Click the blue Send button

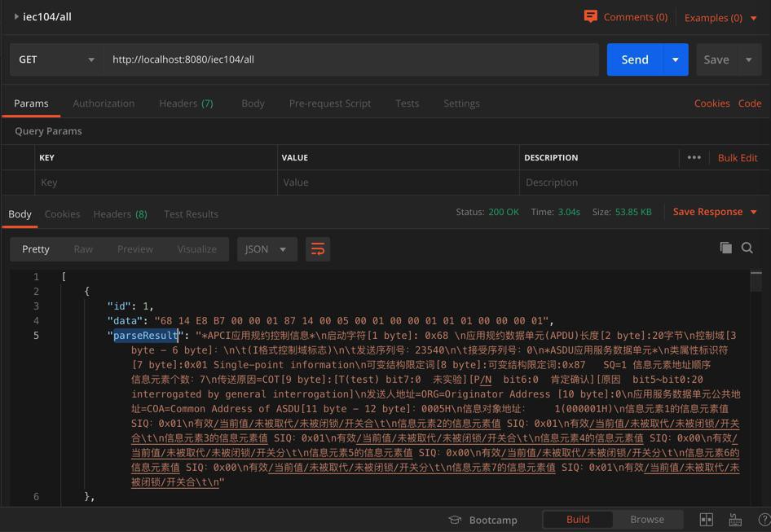(634, 59)
